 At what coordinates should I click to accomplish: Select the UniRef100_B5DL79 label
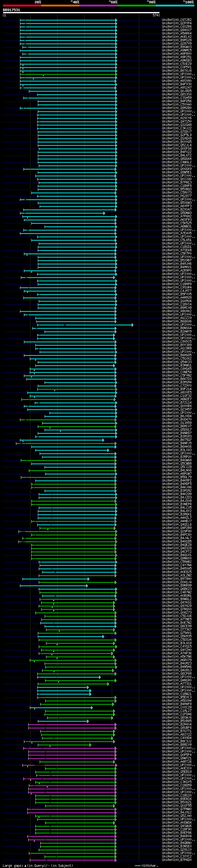177,477
